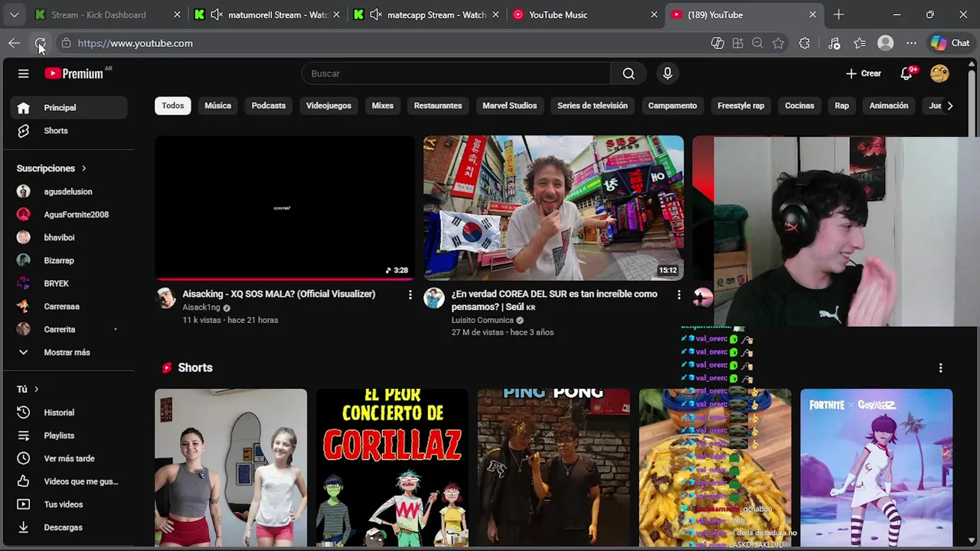Open the Edge profile avatar
980x551 pixels.
(886, 44)
